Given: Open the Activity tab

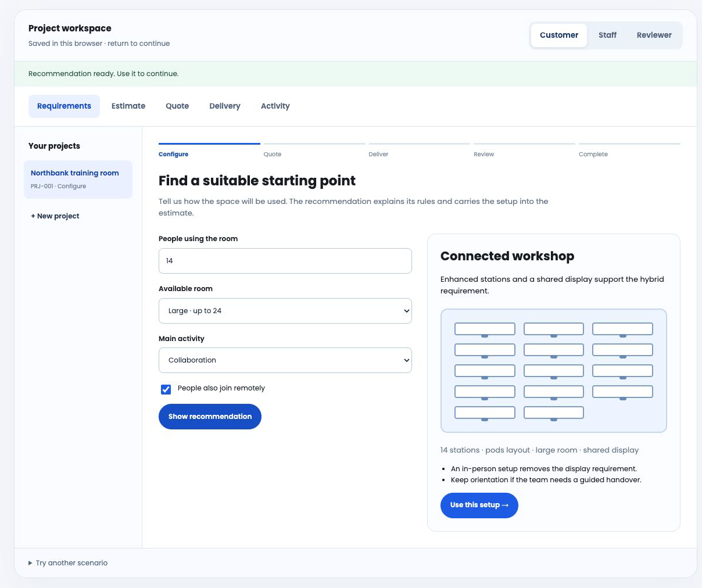Looking at the screenshot, I should click(275, 106).
